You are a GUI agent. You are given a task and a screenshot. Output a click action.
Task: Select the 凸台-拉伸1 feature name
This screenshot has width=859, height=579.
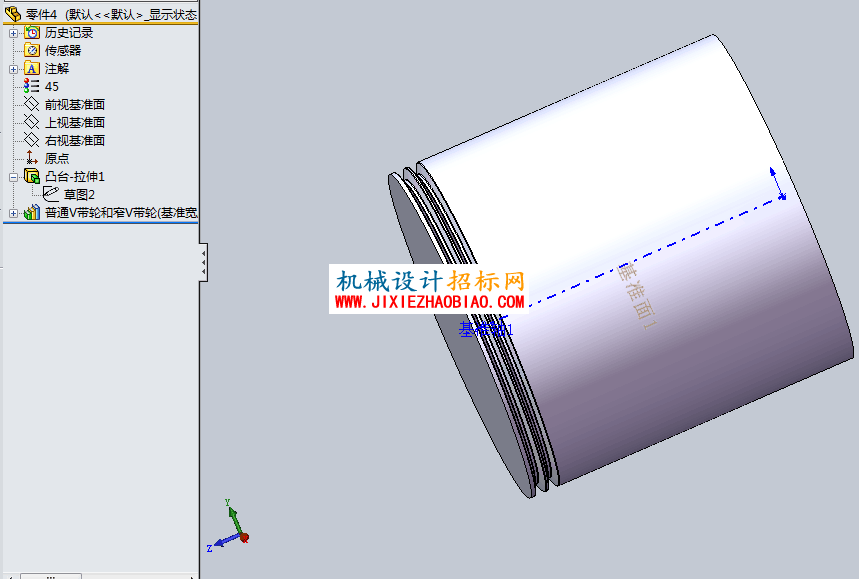tap(75, 176)
